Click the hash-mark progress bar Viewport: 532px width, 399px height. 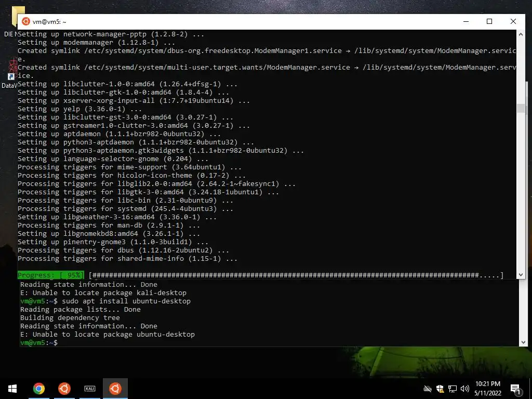pyautogui.click(x=296, y=275)
